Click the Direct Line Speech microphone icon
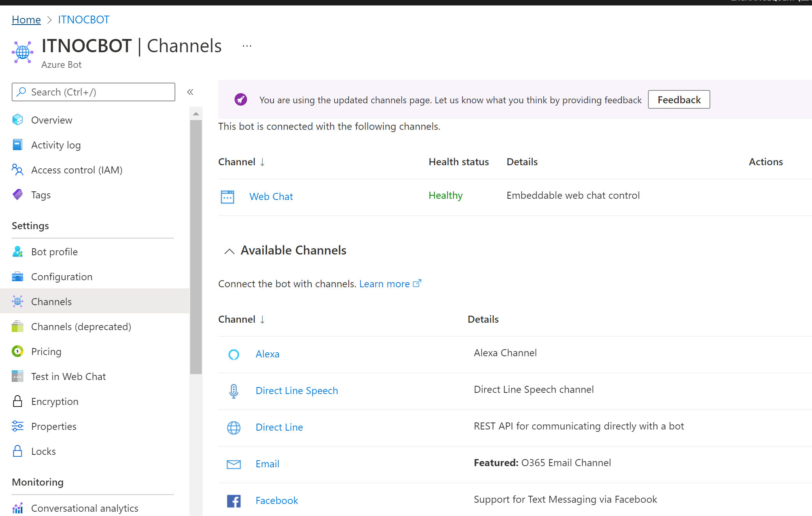Image resolution: width=812 pixels, height=516 pixels. pos(233,391)
